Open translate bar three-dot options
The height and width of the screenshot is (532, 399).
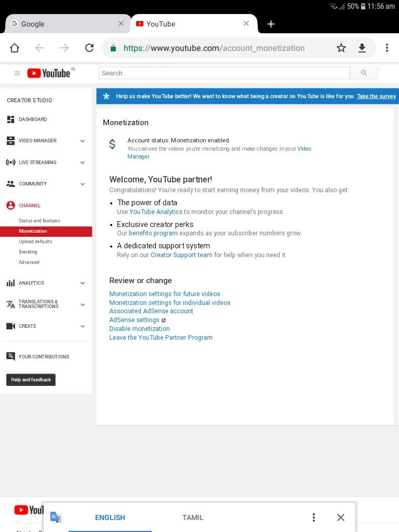(313, 517)
